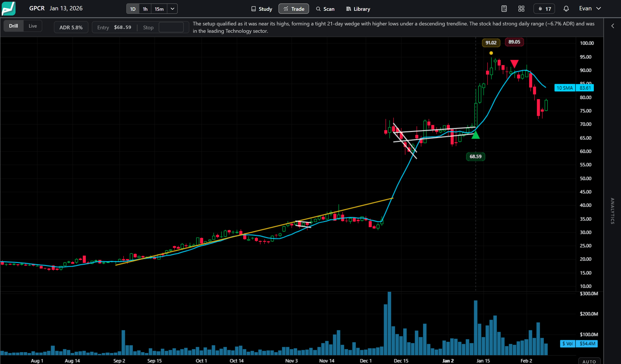Click the Entry $68.59 field
This screenshot has height=364, width=621.
click(114, 27)
